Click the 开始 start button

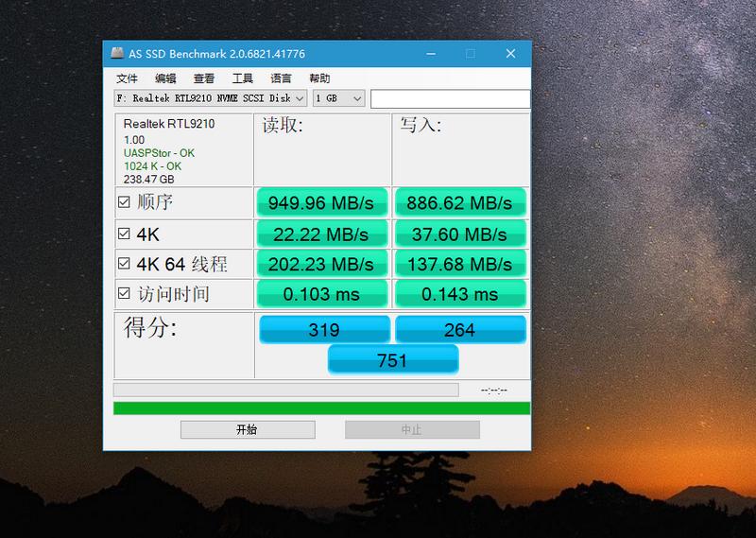pyautogui.click(x=248, y=429)
